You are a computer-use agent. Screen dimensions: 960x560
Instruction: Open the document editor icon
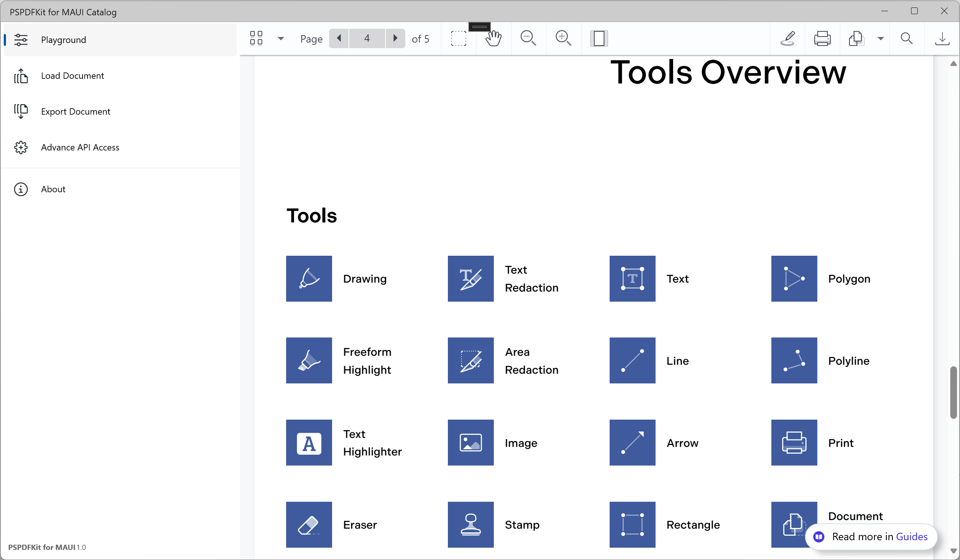[856, 38]
